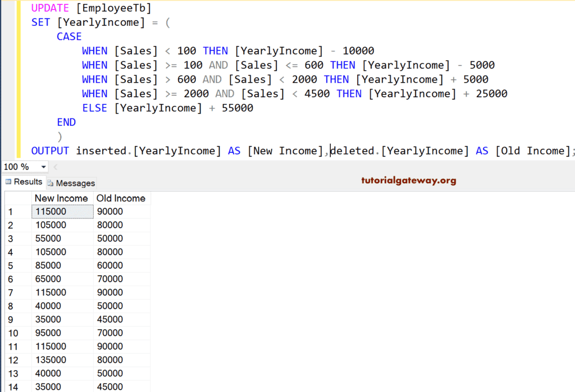This screenshot has height=392, width=575.
Task: Select row 14 Old Income cell 45000
Action: coord(122,386)
